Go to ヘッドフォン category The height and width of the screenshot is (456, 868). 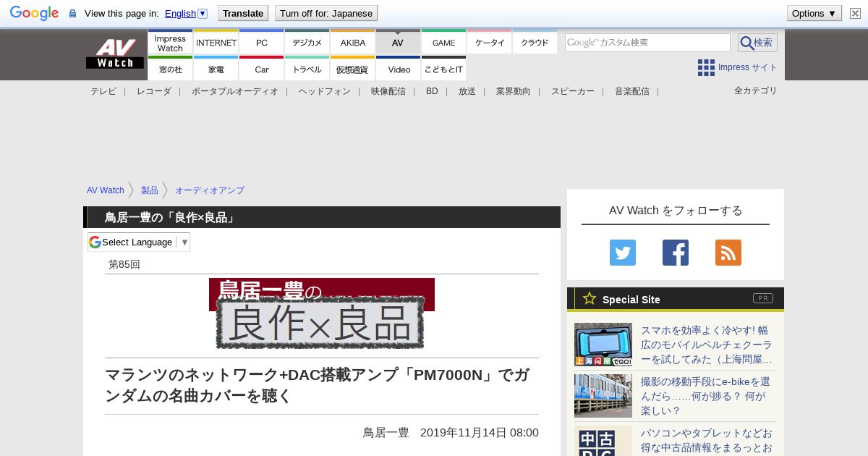point(325,91)
